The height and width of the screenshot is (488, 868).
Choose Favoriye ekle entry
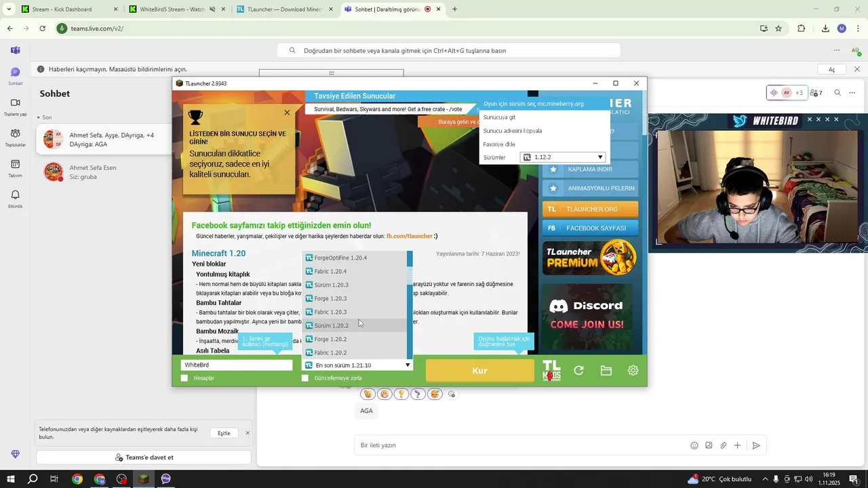point(545,144)
